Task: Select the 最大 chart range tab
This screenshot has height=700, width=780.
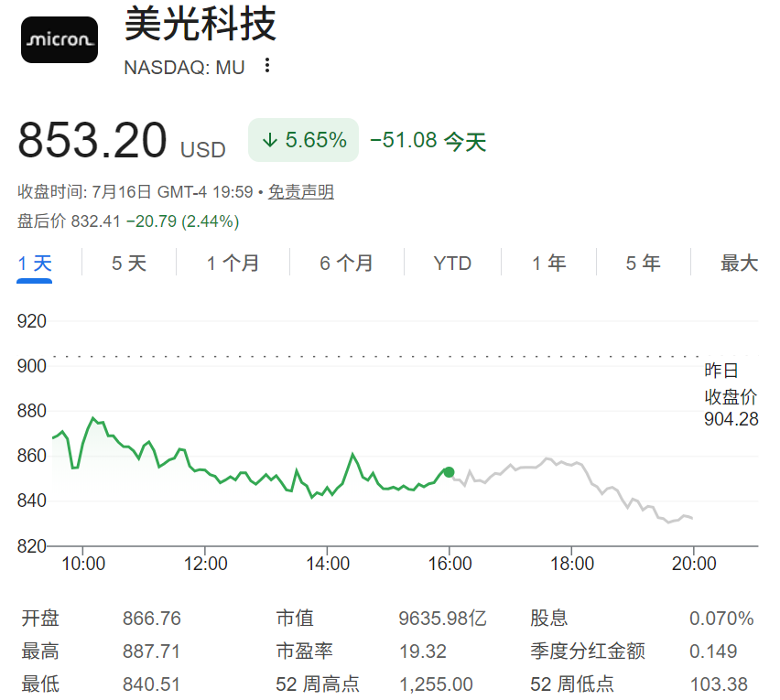Action: (739, 264)
